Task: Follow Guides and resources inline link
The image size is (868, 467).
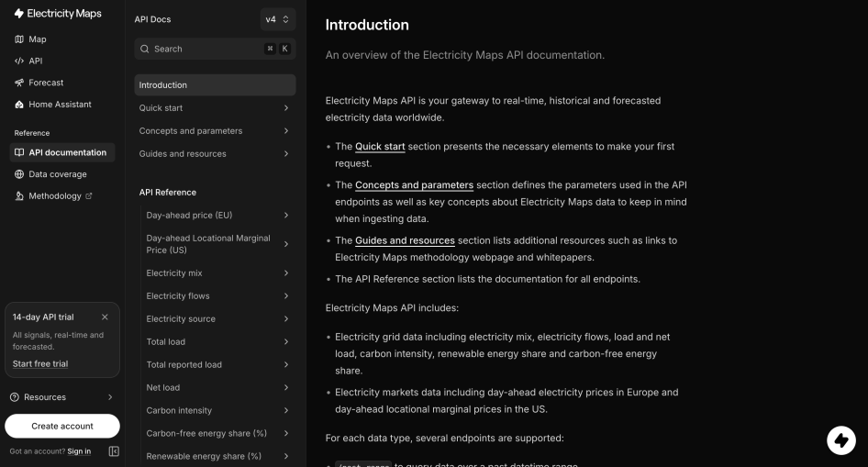Action: coord(405,240)
